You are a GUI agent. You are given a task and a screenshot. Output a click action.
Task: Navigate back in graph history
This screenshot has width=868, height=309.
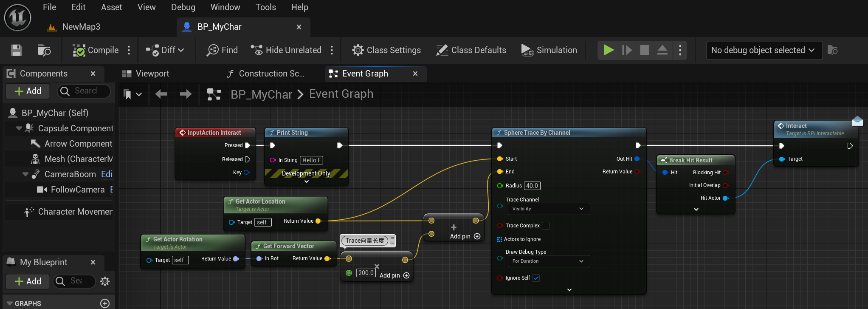click(161, 94)
